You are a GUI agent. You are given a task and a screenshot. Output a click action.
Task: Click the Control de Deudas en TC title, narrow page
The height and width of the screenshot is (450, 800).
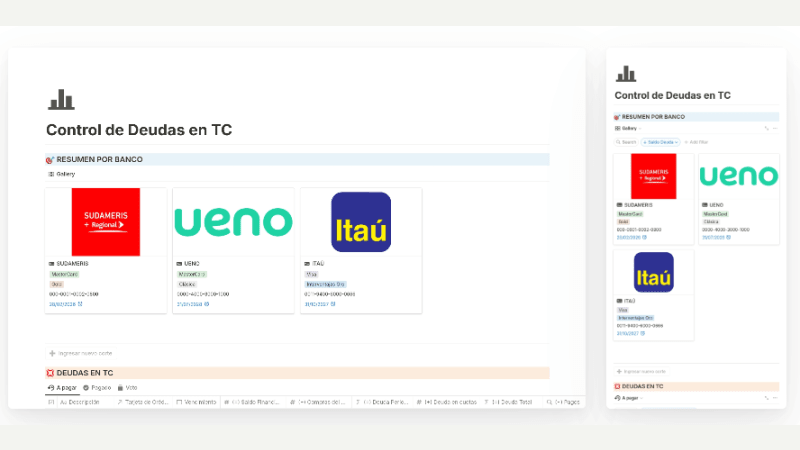click(x=672, y=95)
